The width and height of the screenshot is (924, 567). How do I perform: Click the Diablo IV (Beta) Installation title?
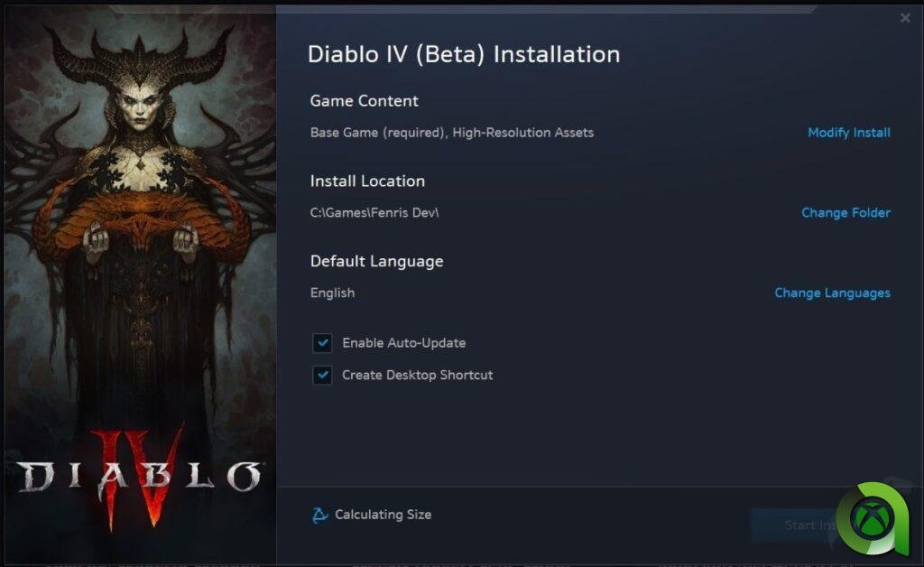point(463,54)
